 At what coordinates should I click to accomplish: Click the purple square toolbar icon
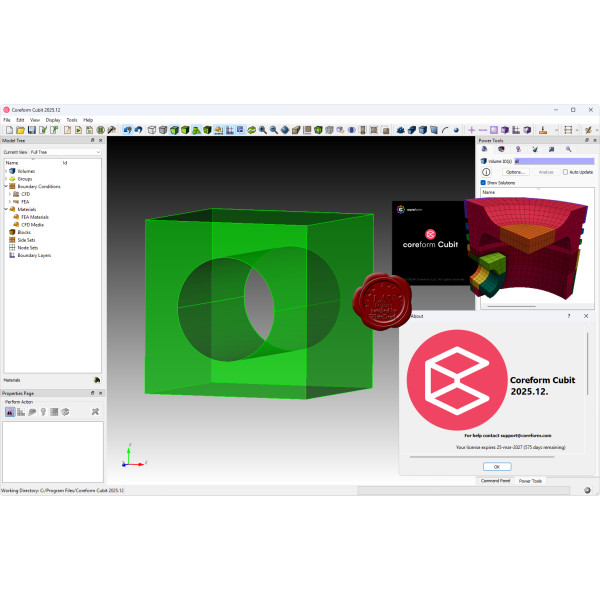point(494,130)
